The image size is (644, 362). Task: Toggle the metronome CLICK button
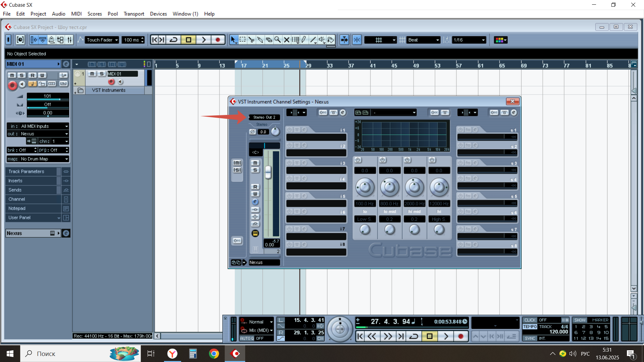pyautogui.click(x=530, y=320)
